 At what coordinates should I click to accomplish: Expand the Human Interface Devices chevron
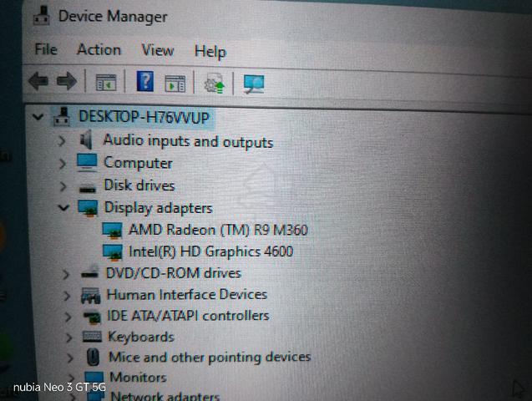point(67,296)
